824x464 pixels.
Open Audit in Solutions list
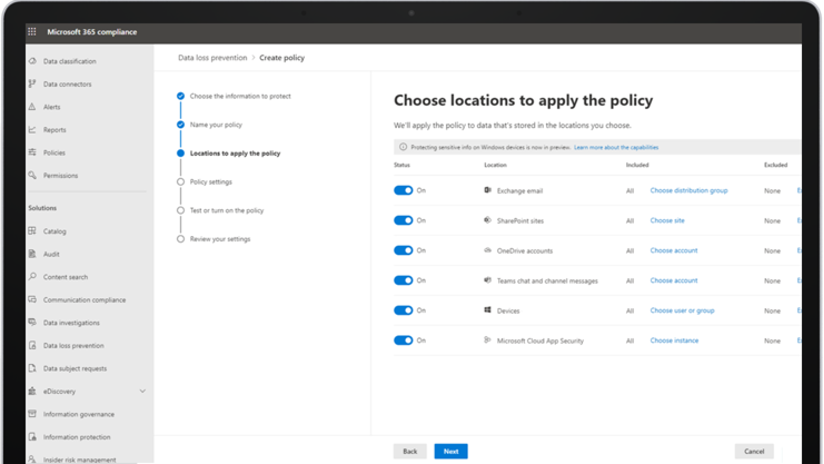51,254
